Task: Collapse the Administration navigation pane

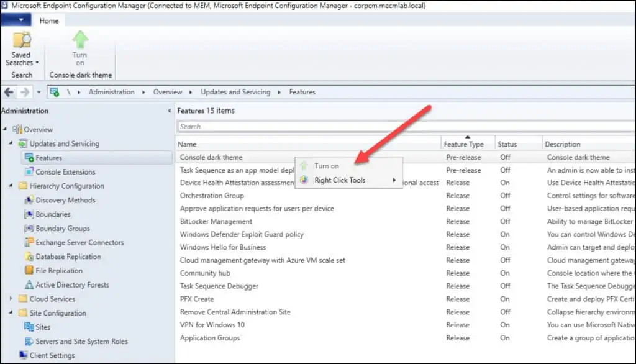Action: 169,111
